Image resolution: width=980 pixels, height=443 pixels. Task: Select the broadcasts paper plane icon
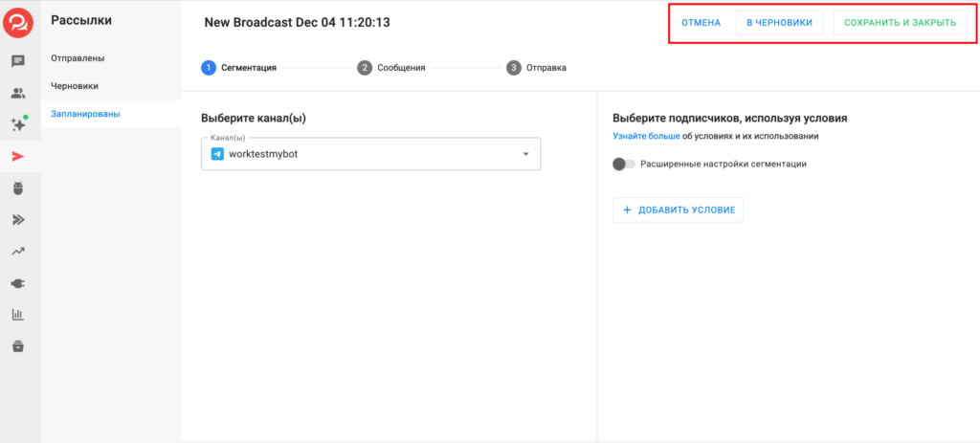(18, 157)
